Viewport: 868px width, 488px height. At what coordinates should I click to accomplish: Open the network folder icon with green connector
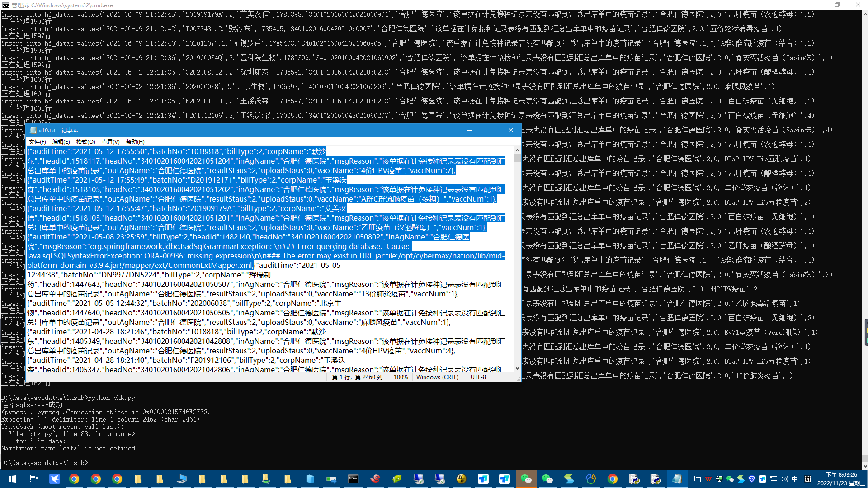click(x=266, y=479)
